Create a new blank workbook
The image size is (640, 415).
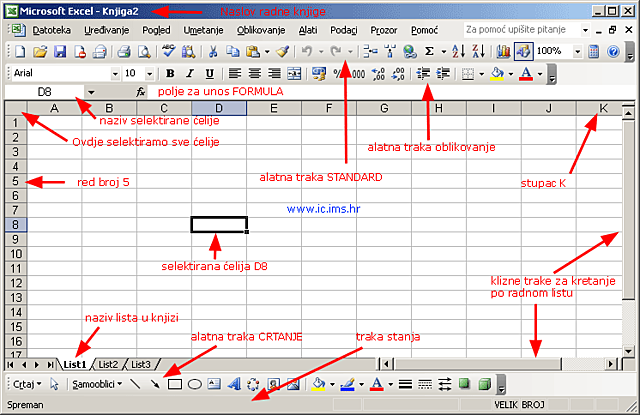(x=20, y=52)
